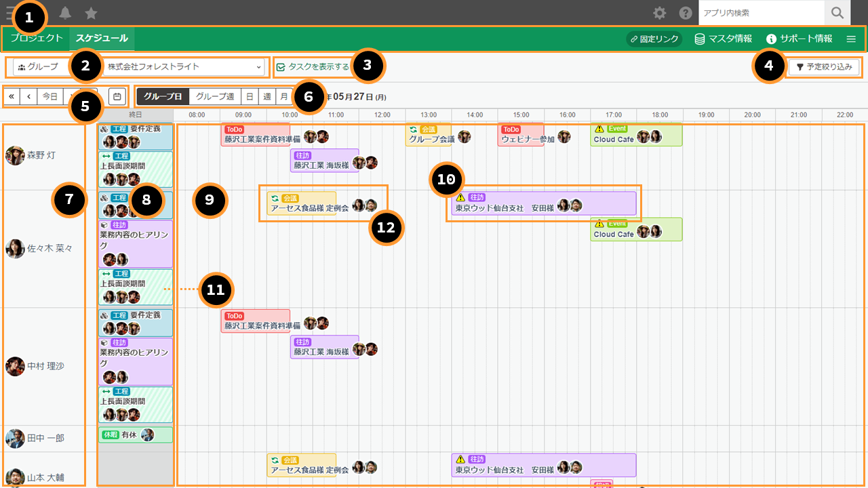Open アーセス食品様 定例会 in 佐々木 菜々's row
868x488 pixels.
point(302,203)
